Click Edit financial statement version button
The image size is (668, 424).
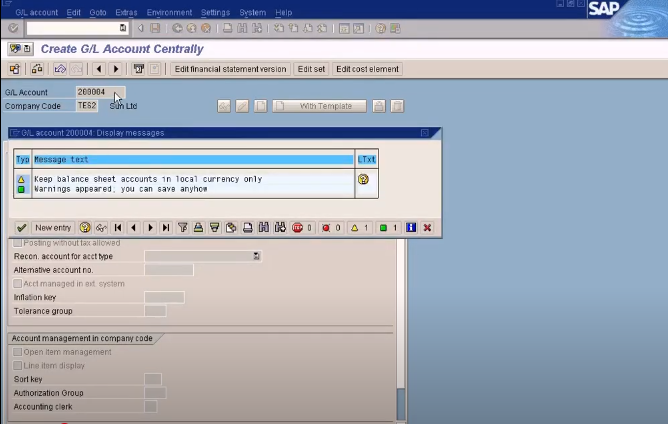tap(230, 69)
